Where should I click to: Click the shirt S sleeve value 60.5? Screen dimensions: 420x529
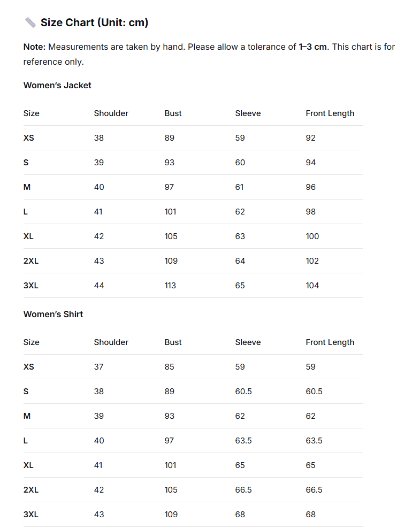[243, 392]
